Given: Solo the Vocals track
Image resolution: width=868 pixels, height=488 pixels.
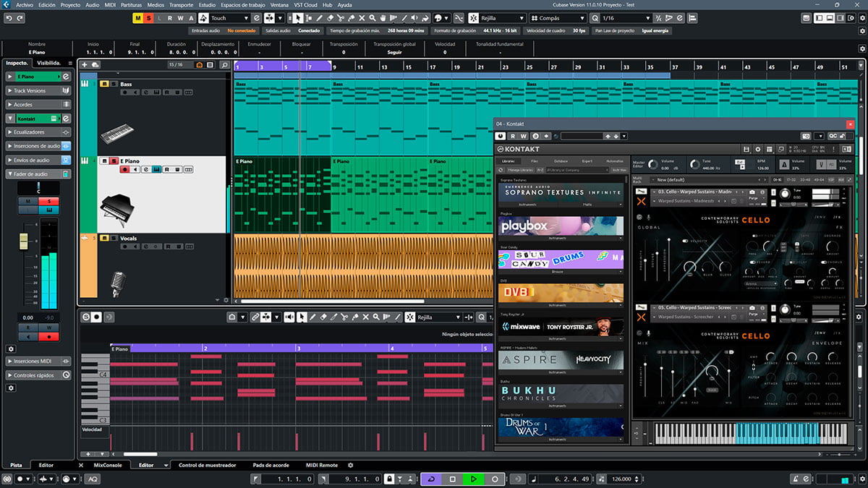Looking at the screenshot, I should coord(113,238).
